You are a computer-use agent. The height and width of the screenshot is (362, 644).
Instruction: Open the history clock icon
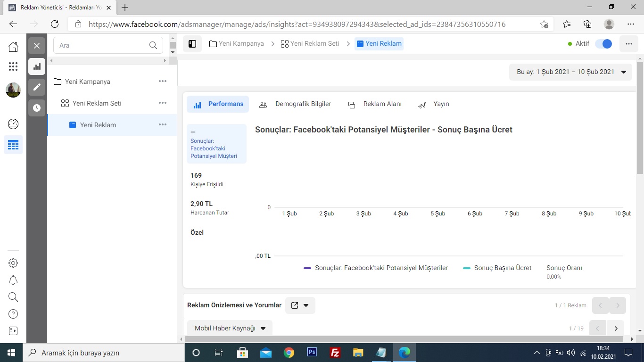pyautogui.click(x=37, y=108)
